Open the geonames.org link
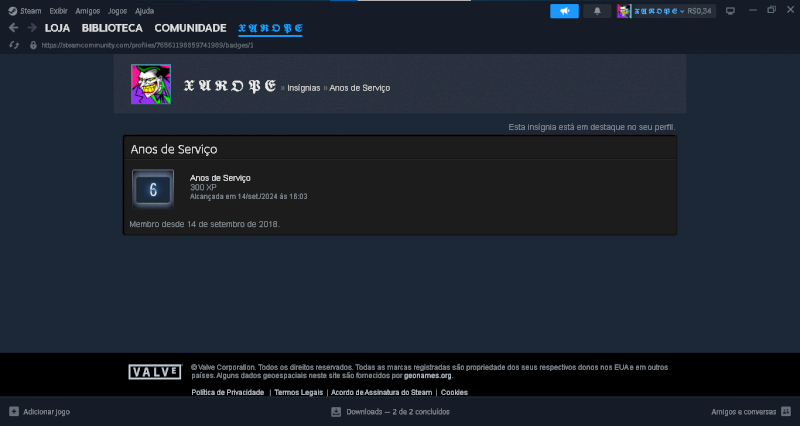 coord(428,375)
